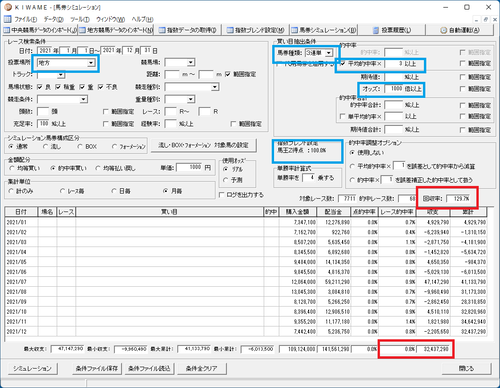The height and width of the screenshot is (388, 500).
Task: Select 流し radio button
Action: click(x=45, y=147)
